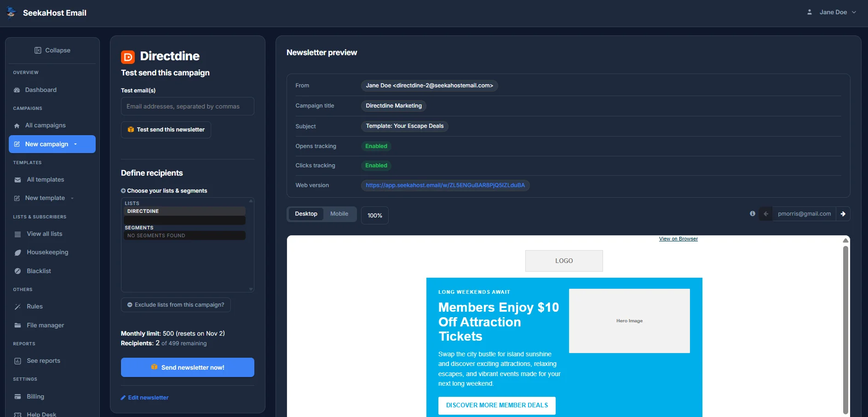Expand the New campaign dropdown
This screenshot has width=868, height=417.
click(75, 144)
